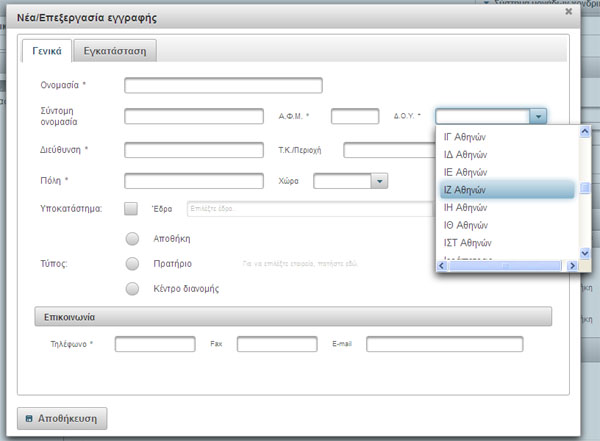Tick the Υποκατάστημα checkbox
This screenshot has width=600, height=441.
pyautogui.click(x=131, y=209)
